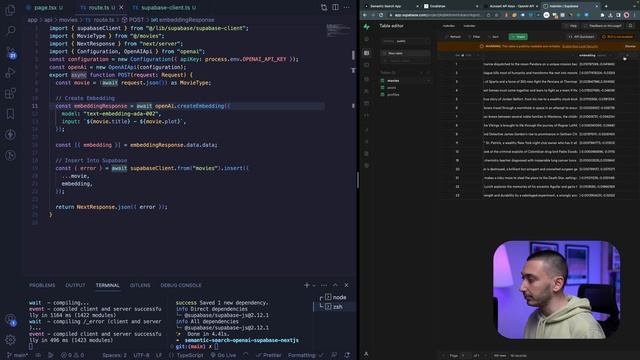Open the Extensions view in VS Code

pyautogui.click(x=10, y=93)
